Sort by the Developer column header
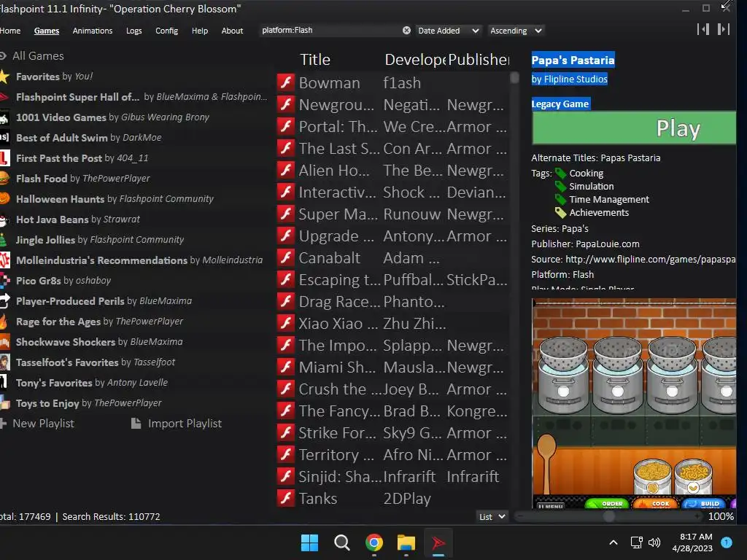The image size is (747, 560). (415, 60)
